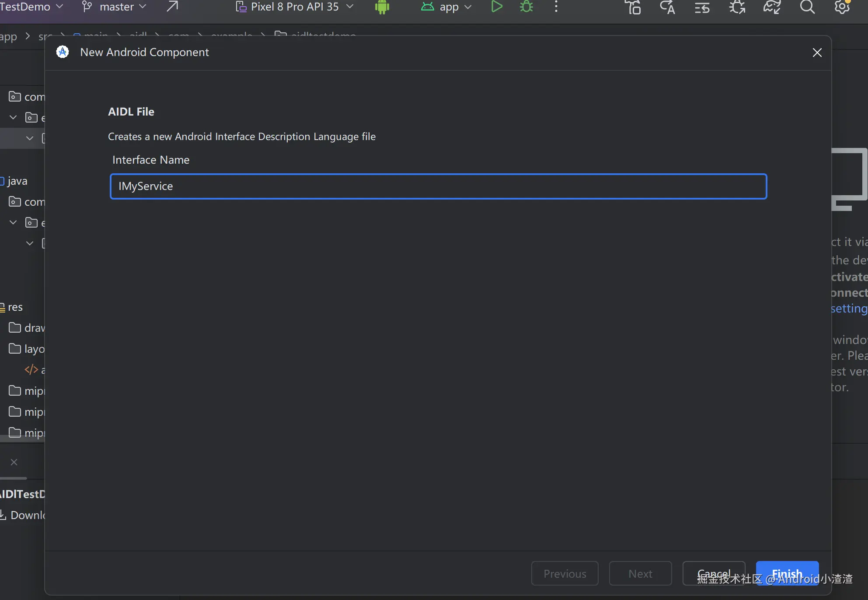Click the Search Everywhere magnifier icon
The height and width of the screenshot is (600, 868).
click(807, 7)
